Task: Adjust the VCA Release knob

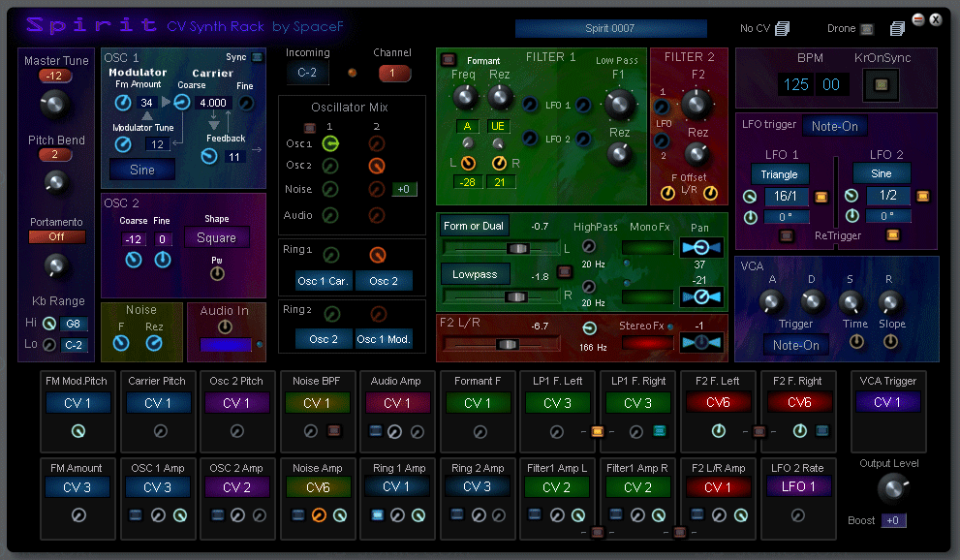Action: [889, 300]
